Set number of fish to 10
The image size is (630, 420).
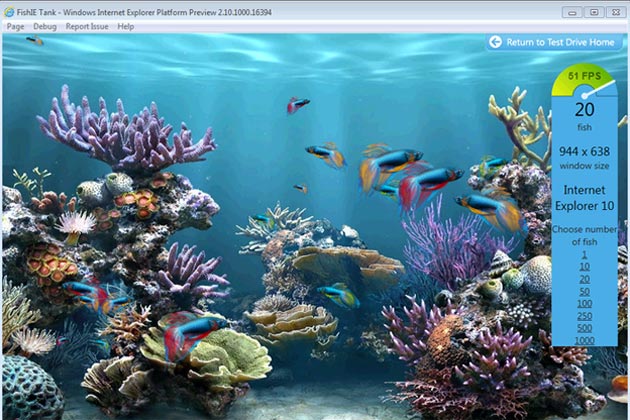click(584, 266)
